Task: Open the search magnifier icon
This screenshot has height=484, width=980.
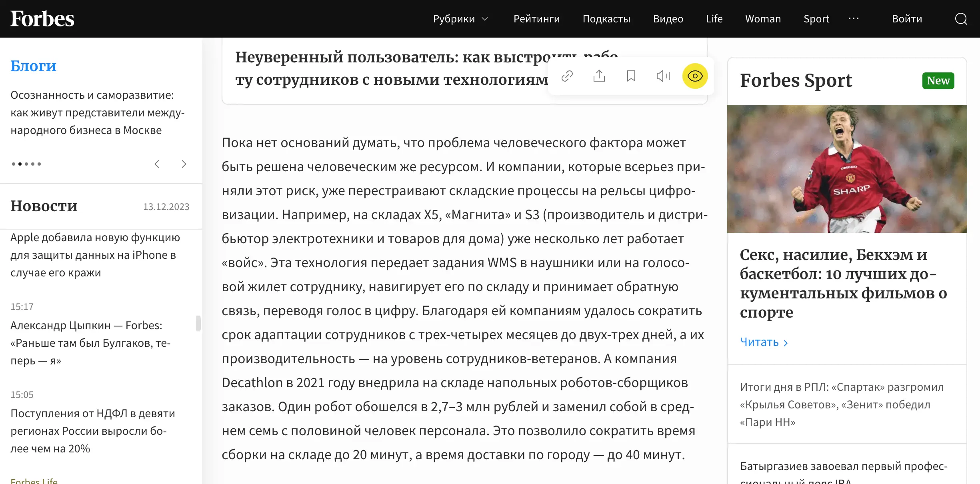Action: (961, 19)
